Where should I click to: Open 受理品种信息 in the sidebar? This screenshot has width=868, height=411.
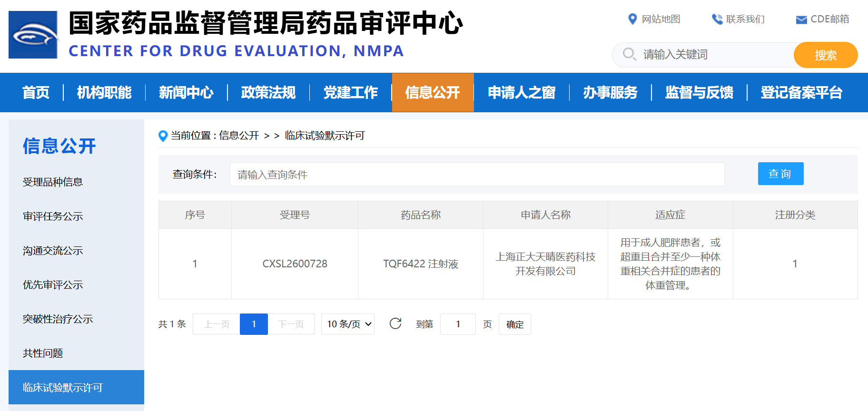tap(53, 182)
